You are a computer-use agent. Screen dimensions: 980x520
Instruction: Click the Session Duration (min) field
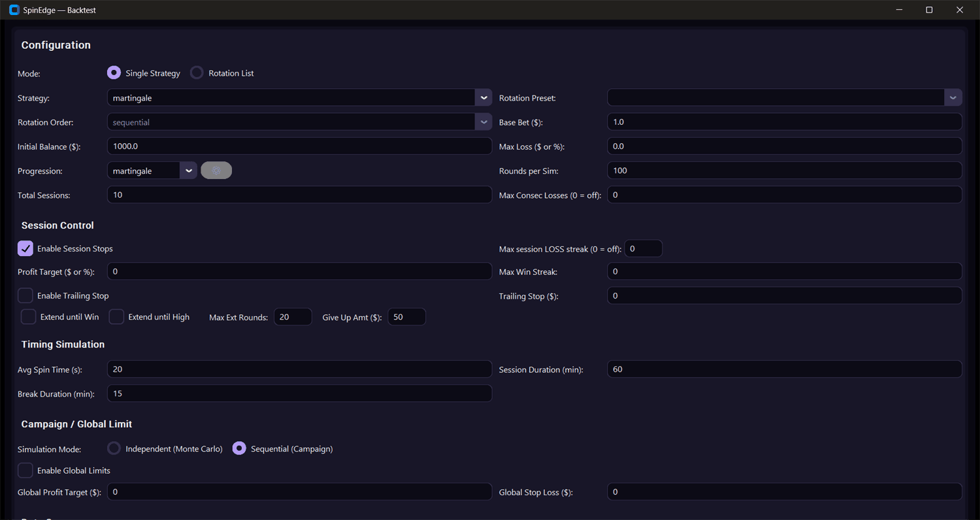click(785, 369)
